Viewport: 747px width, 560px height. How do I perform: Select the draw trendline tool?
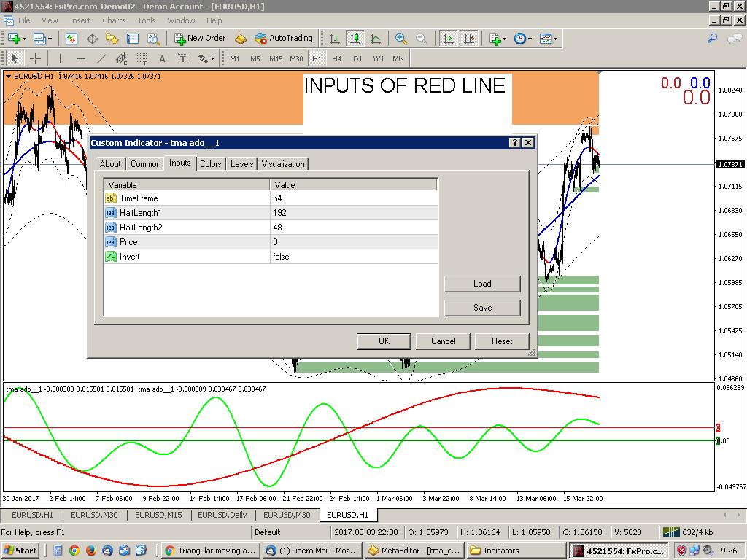pyautogui.click(x=101, y=59)
